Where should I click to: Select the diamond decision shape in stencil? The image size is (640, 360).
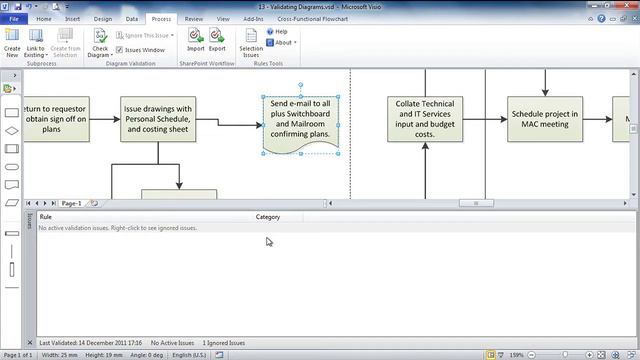[x=12, y=131]
